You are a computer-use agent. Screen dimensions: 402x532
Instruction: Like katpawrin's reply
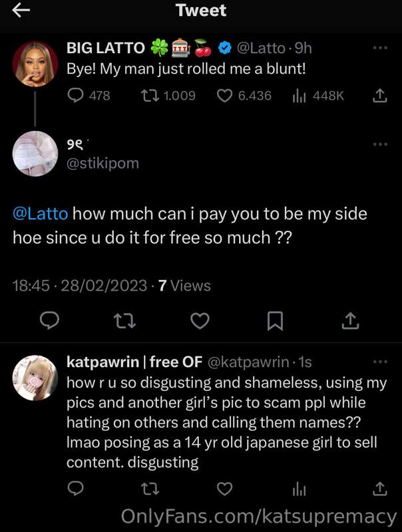tap(224, 489)
